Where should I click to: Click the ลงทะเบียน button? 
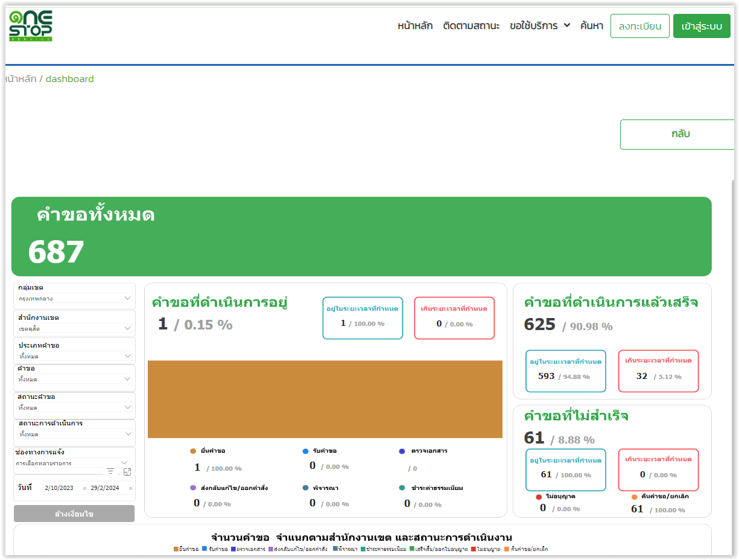tap(639, 26)
